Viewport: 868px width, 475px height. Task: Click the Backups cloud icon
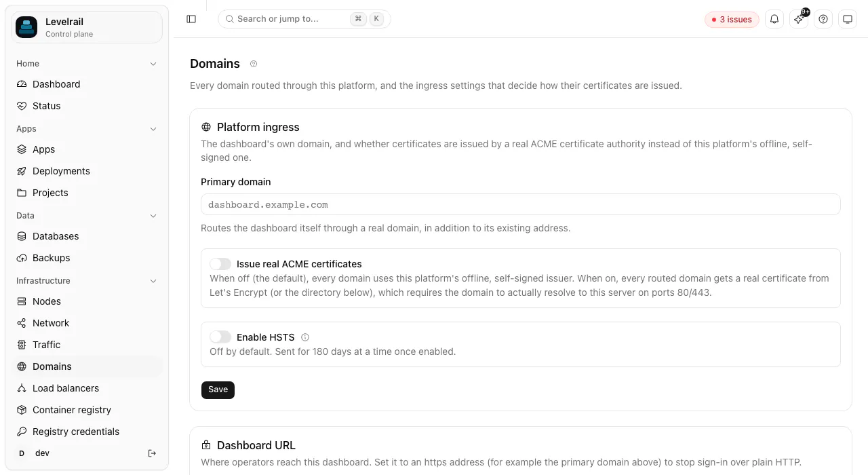click(22, 258)
